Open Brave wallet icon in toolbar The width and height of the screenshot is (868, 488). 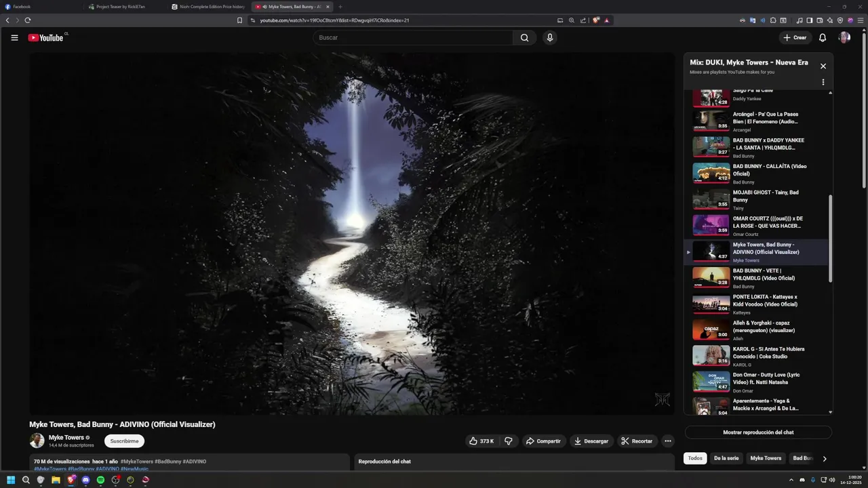click(x=820, y=20)
